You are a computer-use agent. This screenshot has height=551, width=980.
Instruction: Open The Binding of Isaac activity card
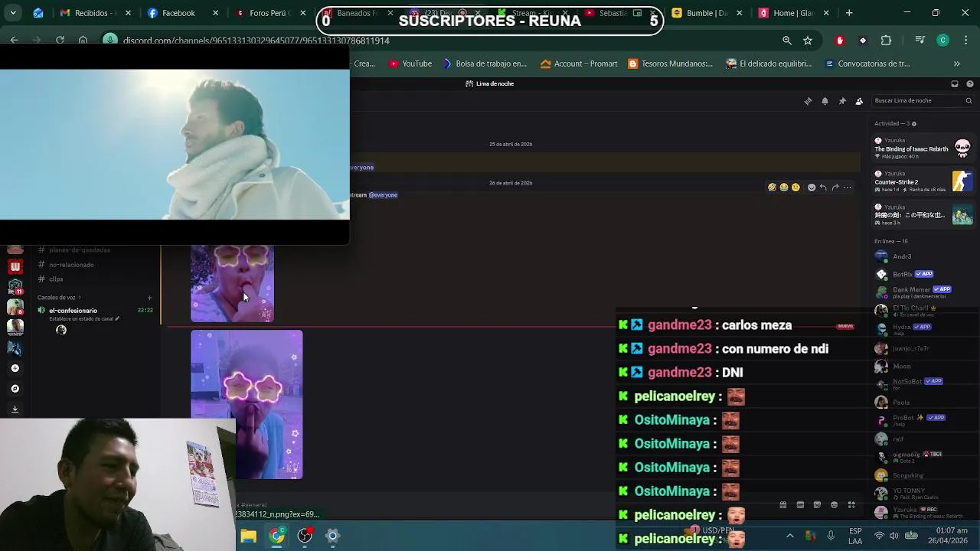(x=923, y=148)
